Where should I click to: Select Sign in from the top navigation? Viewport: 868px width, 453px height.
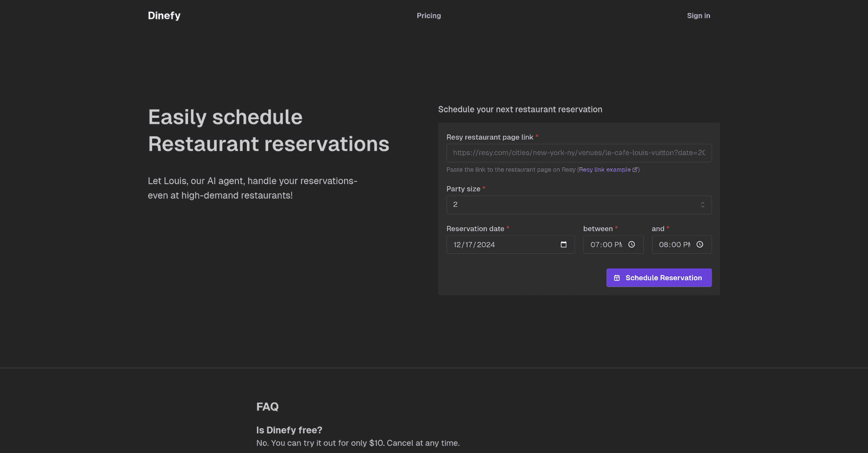tap(698, 15)
